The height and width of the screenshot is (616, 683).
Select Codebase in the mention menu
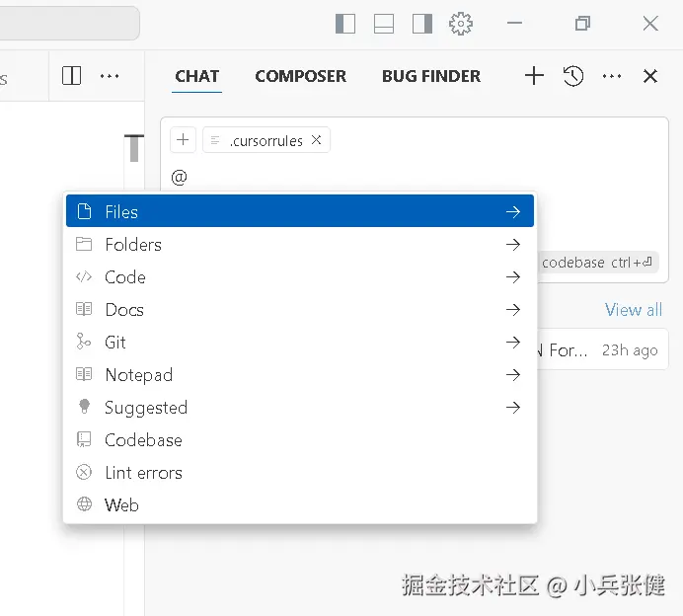pos(300,440)
